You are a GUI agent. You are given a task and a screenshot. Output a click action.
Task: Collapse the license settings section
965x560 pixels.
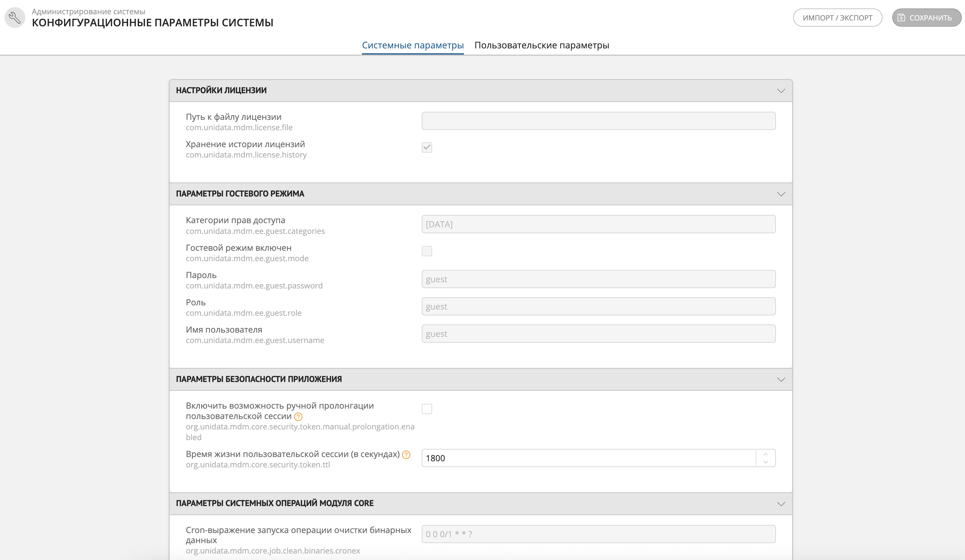(781, 91)
